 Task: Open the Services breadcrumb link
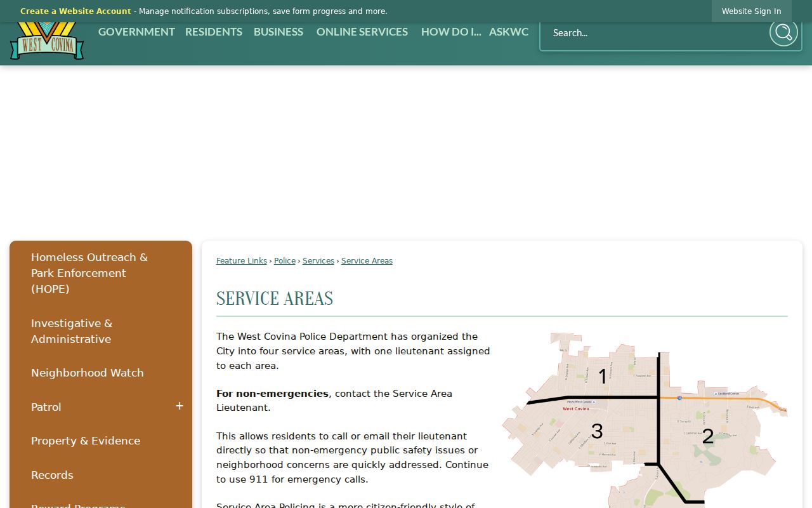pyautogui.click(x=318, y=261)
